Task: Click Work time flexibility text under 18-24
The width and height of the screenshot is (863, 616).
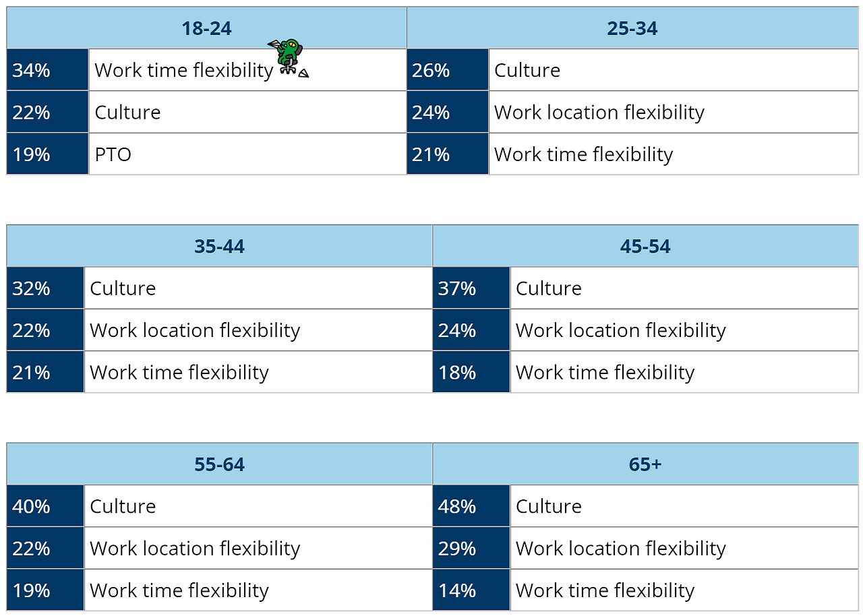Action: [184, 70]
